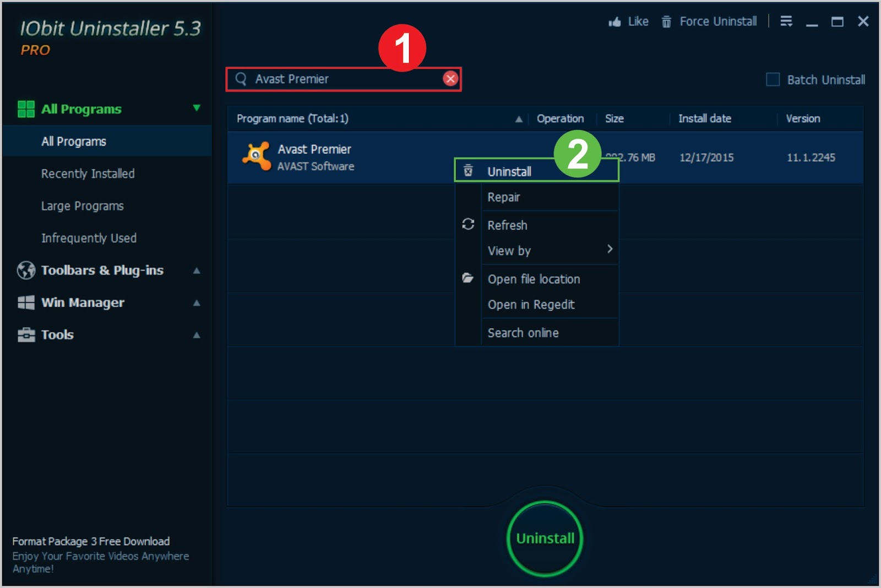This screenshot has width=881, height=588.
Task: Click the trash icon beside Uninstall menu item
Action: [x=468, y=171]
